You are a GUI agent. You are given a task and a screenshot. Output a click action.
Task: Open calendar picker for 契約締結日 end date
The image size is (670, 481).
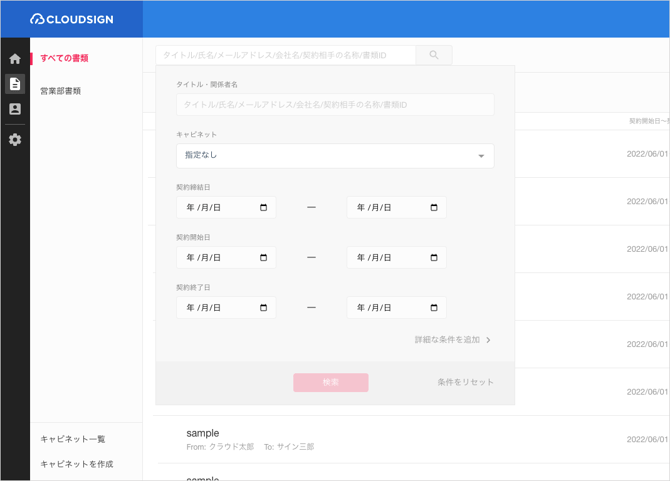(x=434, y=208)
